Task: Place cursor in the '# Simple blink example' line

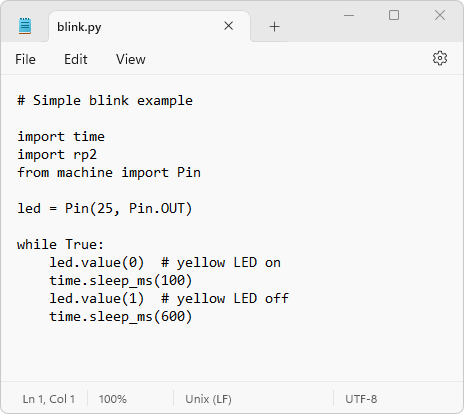Action: [x=105, y=101]
